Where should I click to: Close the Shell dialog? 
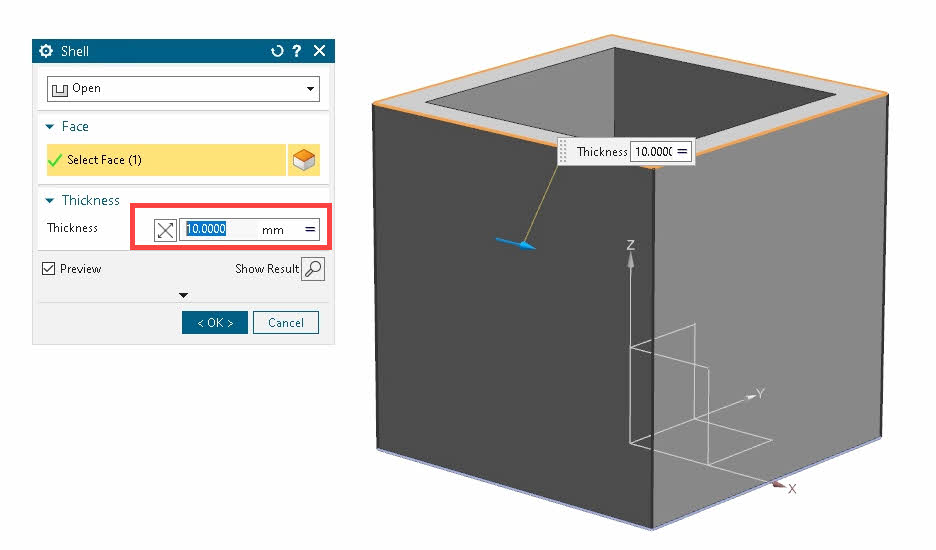tap(319, 51)
